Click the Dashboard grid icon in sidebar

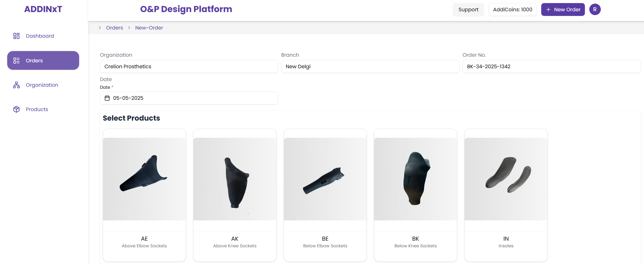(16, 36)
